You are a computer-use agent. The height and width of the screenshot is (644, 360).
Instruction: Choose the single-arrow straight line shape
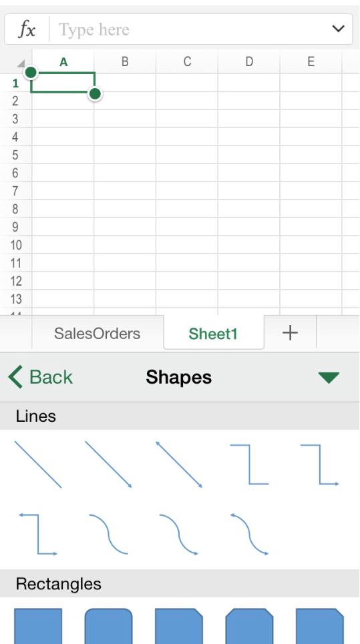pos(108,464)
